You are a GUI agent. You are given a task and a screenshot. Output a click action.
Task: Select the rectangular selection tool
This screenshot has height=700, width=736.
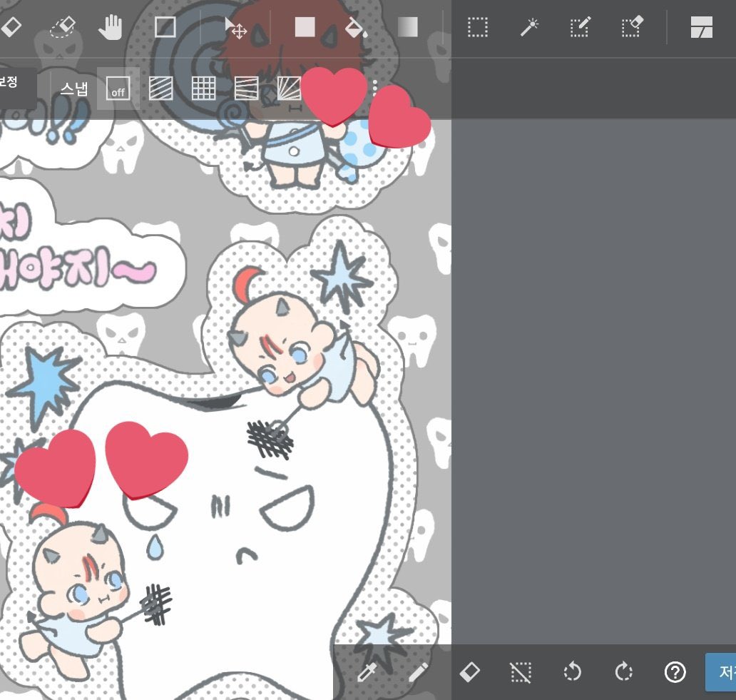click(x=478, y=27)
